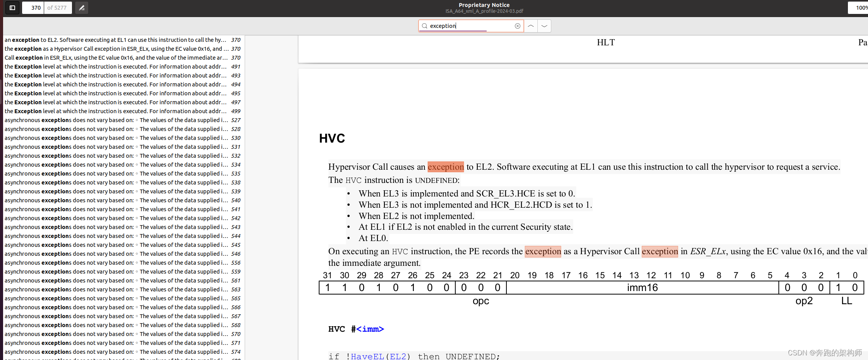Go to the previous search match
Image resolution: width=868 pixels, height=360 pixels.
pos(531,26)
